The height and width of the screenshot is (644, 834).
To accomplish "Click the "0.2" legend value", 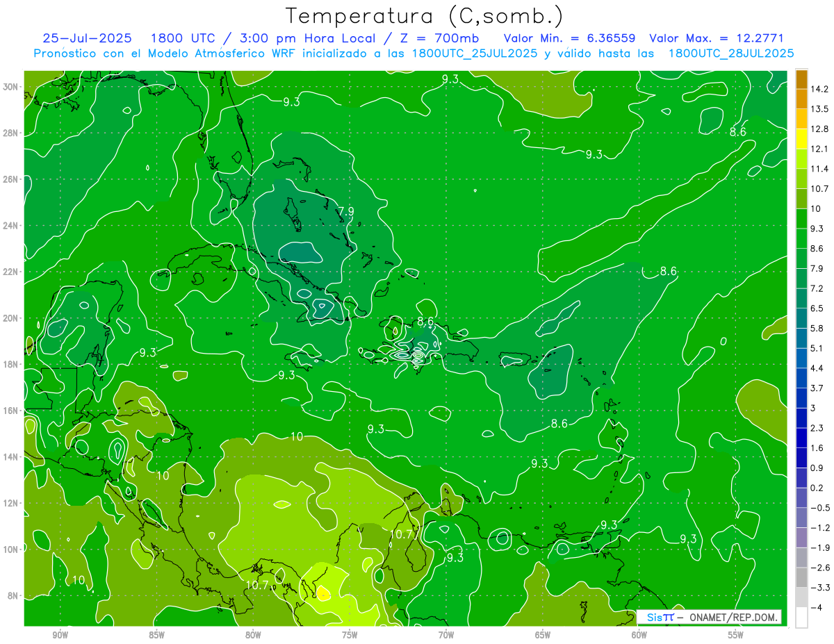I will click(x=817, y=488).
